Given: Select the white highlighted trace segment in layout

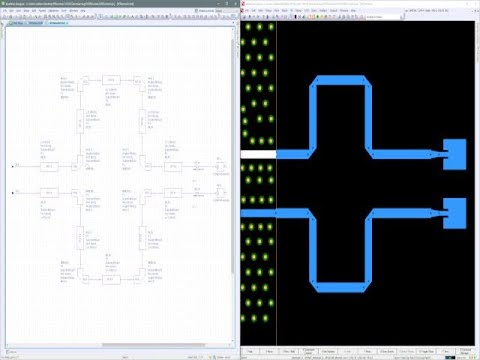Looking at the screenshot, I should [x=258, y=154].
